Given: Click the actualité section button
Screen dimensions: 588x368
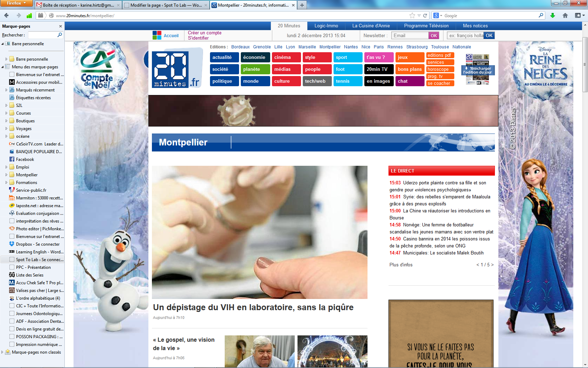Looking at the screenshot, I should coord(224,57).
